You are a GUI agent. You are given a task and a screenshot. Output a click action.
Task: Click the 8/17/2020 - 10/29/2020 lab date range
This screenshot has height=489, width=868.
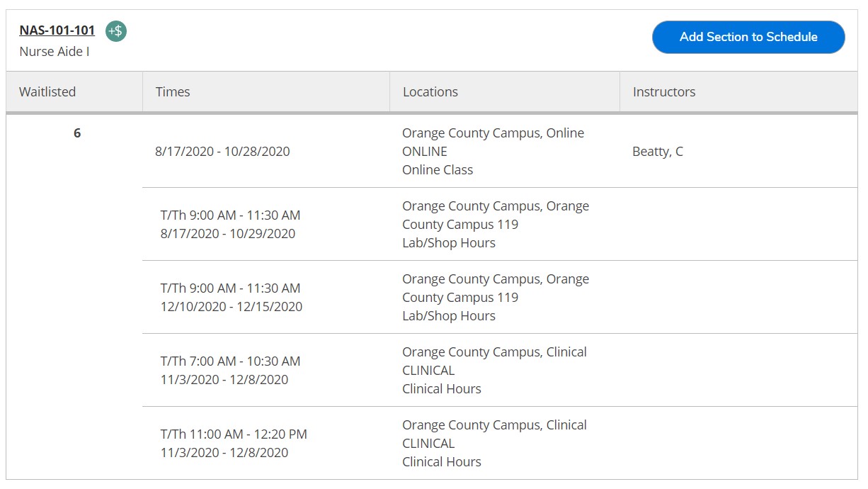coord(227,233)
